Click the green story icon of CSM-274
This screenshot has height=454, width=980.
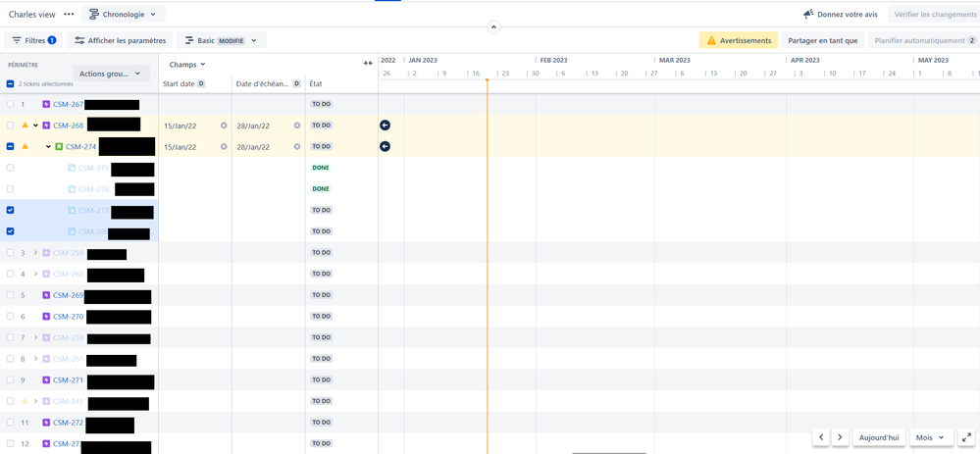coord(59,147)
